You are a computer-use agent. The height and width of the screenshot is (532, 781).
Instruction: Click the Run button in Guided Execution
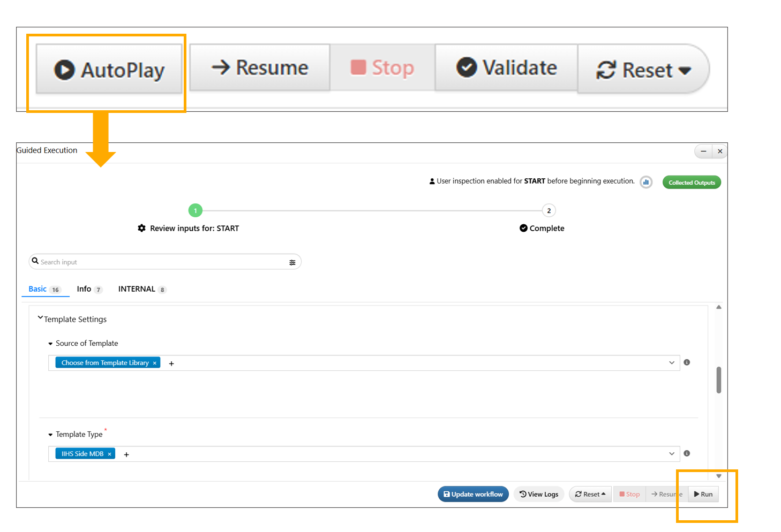[x=703, y=494]
